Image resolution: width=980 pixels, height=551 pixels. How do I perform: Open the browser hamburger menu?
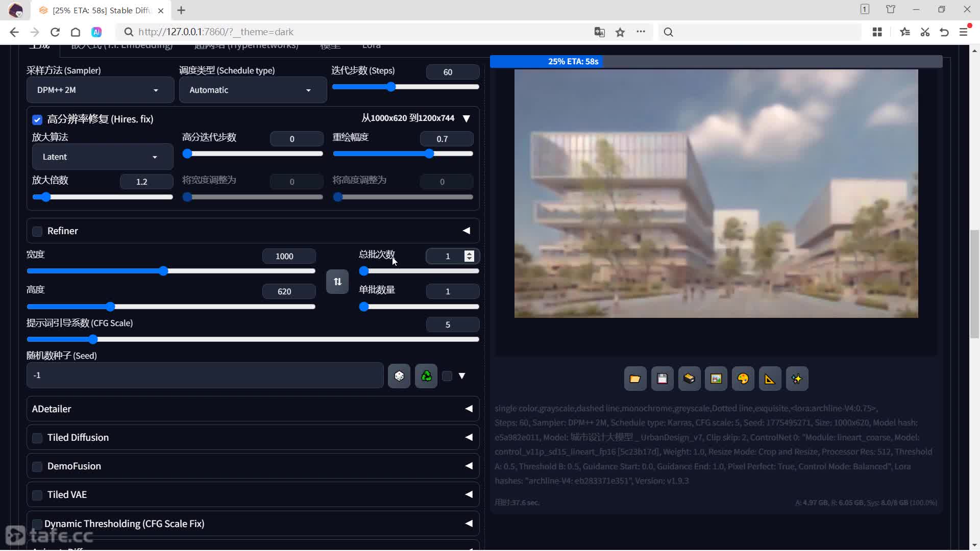[964, 32]
